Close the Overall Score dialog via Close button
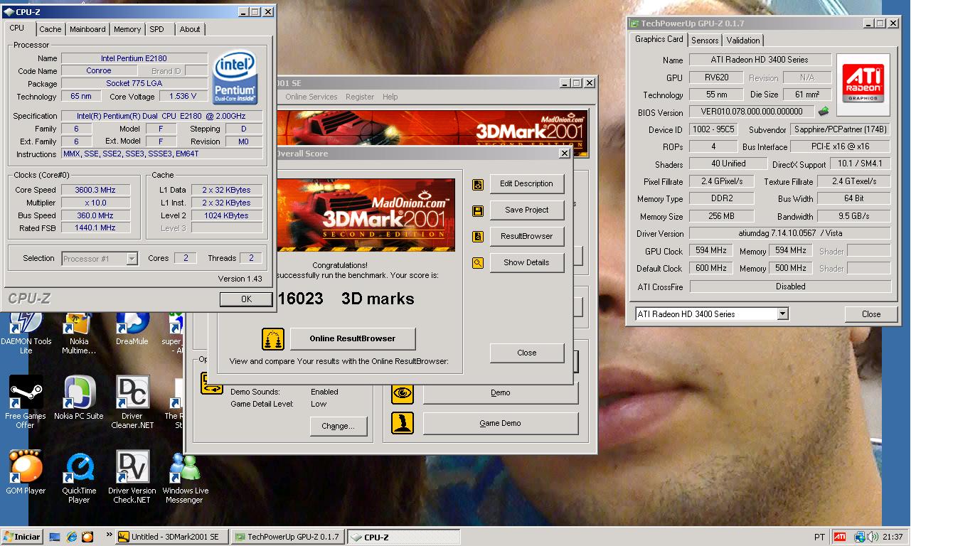980x546 pixels. 527,353
